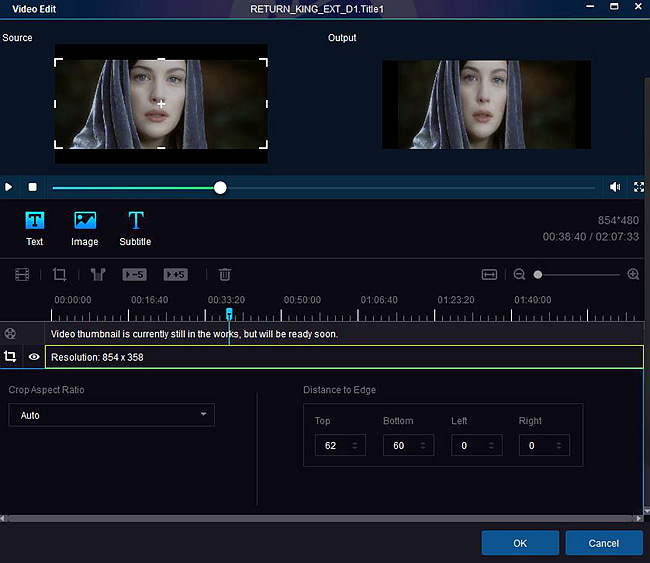Screen dimensions: 650x563
Task: Click the crop track icon
Action: point(10,357)
